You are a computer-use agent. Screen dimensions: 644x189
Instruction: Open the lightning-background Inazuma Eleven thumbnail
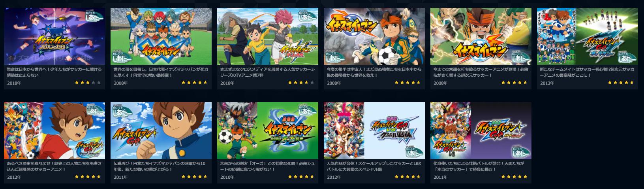pos(481,36)
